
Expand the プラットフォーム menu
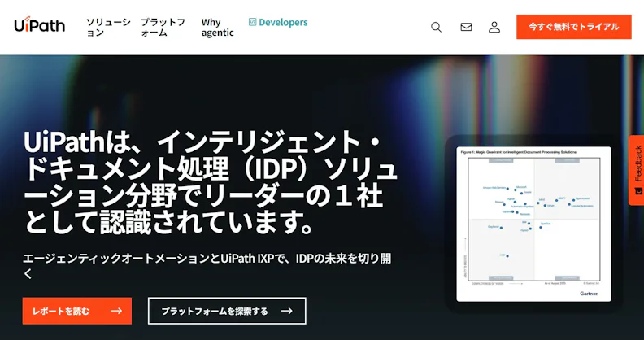[x=163, y=28]
